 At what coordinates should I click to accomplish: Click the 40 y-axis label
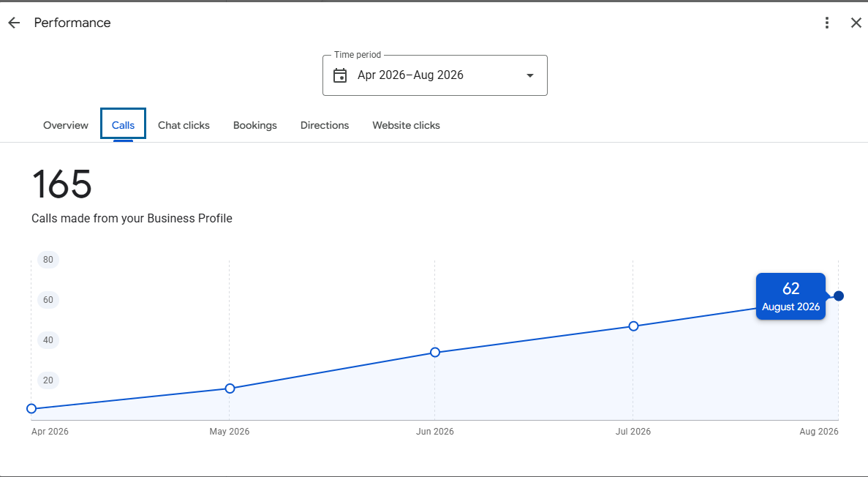point(48,340)
